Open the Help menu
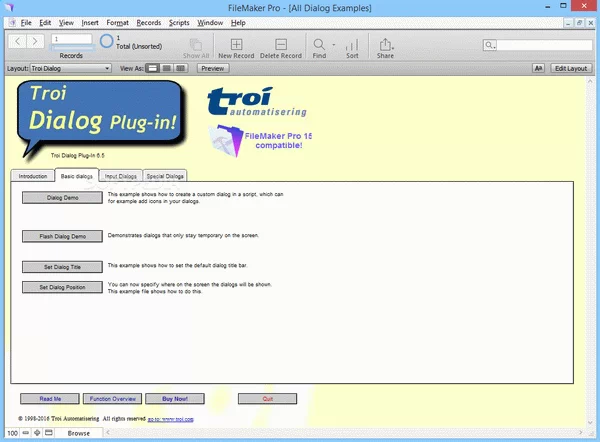The width and height of the screenshot is (600, 442). [238, 23]
